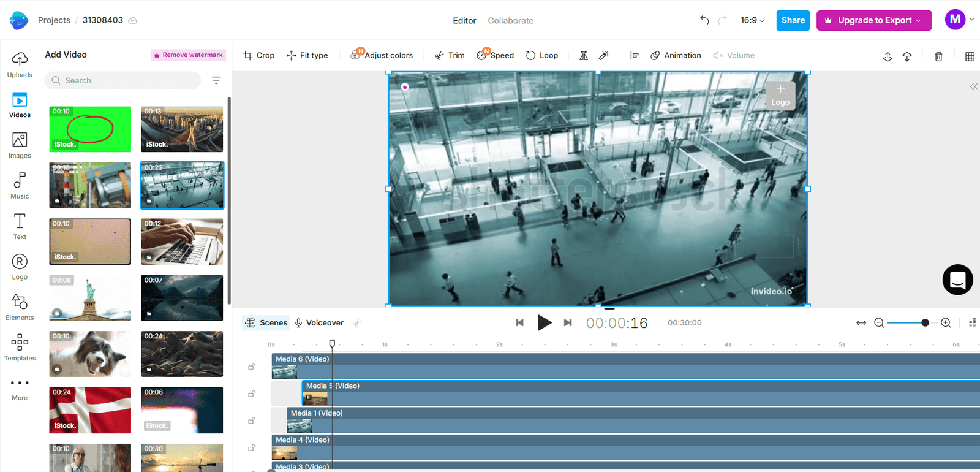980x472 pixels.
Task: Delete the selected media with trash icon
Action: [x=938, y=56]
